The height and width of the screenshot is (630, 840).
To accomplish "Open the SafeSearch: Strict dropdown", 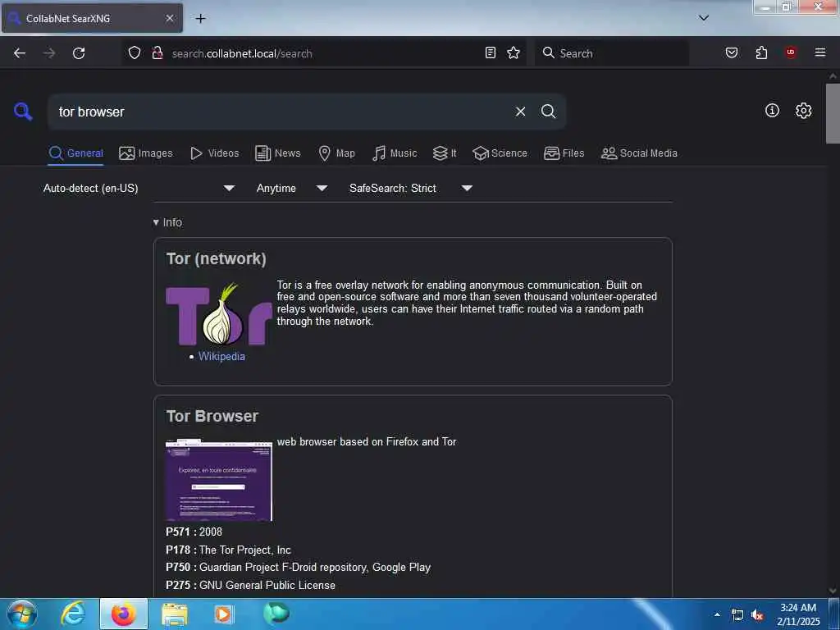I will (410, 188).
